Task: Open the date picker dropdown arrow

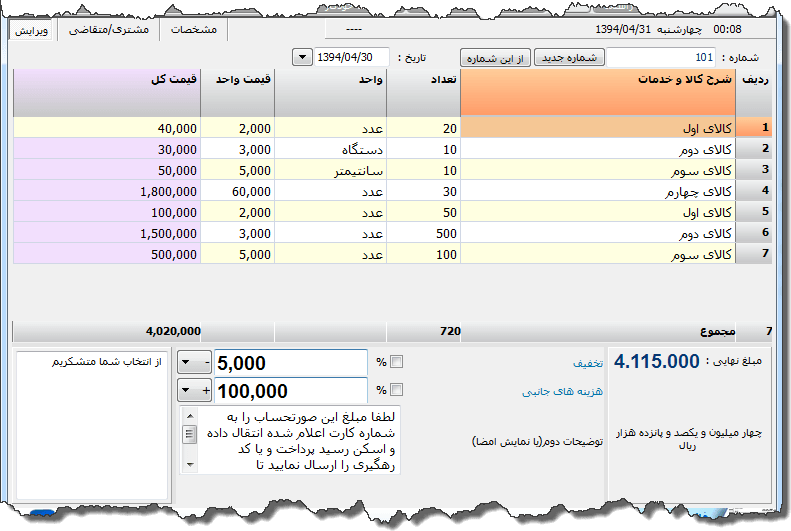Action: tap(302, 57)
